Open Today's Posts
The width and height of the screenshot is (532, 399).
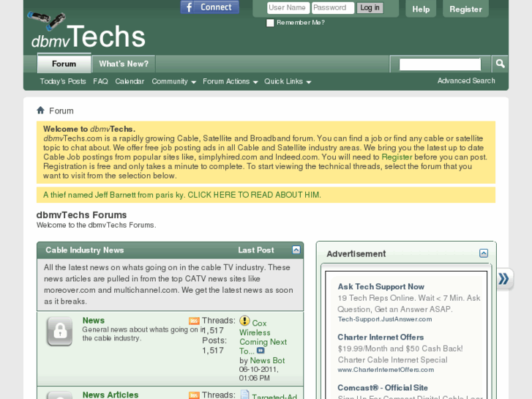pos(63,81)
